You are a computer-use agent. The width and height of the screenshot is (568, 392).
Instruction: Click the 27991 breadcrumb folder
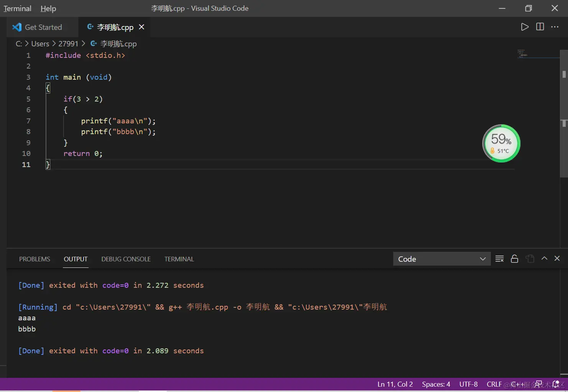pyautogui.click(x=68, y=44)
